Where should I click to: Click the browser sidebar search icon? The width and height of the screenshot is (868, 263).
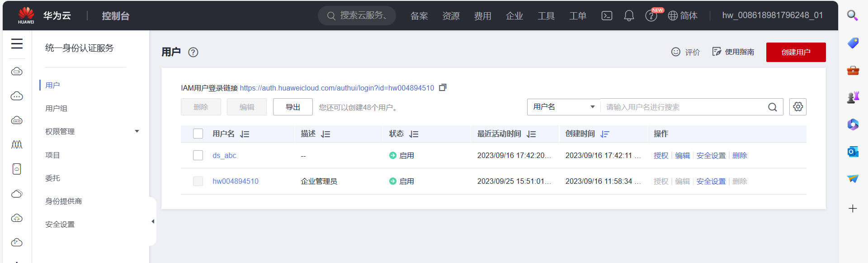coord(853,15)
